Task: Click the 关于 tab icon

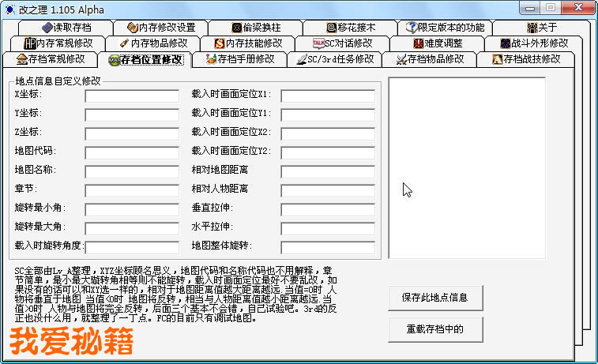Action: click(x=532, y=28)
